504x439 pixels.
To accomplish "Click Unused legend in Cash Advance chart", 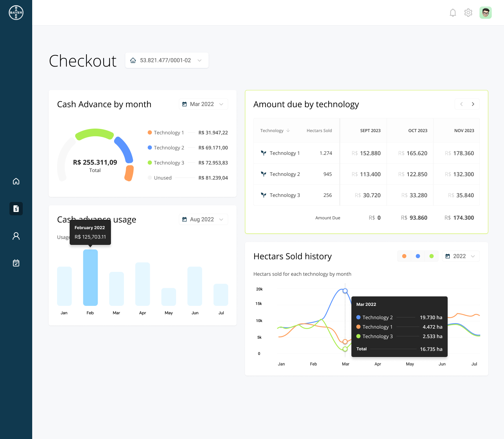I will pyautogui.click(x=160, y=178).
